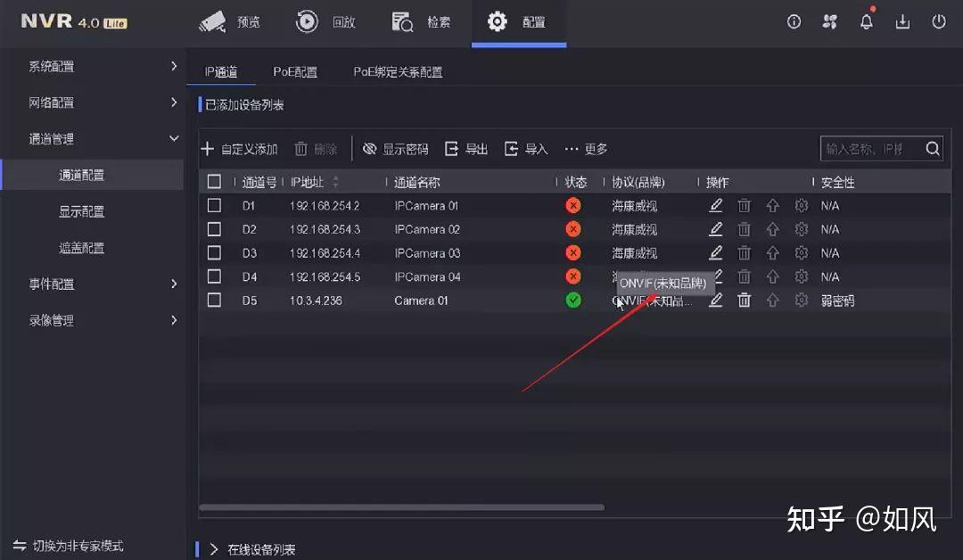
Task: Click the 导出 export button
Action: 466,149
